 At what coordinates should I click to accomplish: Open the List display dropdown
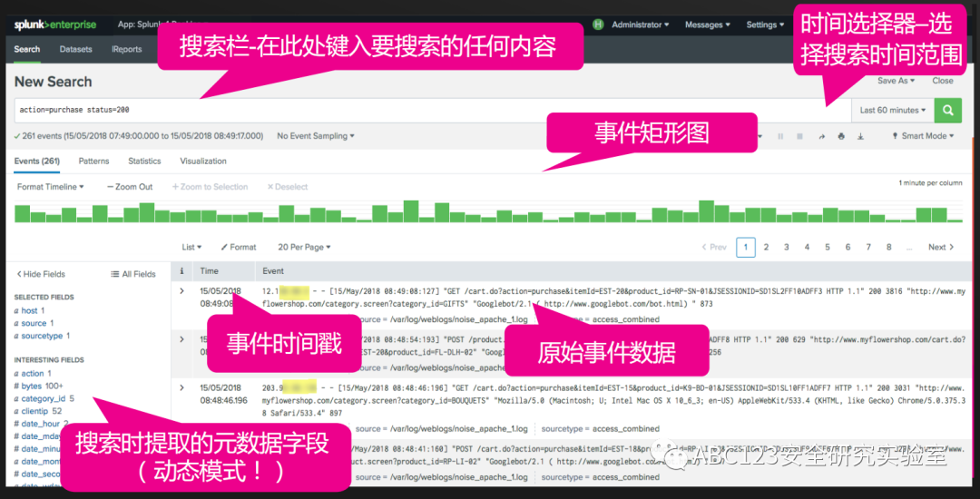point(191,248)
